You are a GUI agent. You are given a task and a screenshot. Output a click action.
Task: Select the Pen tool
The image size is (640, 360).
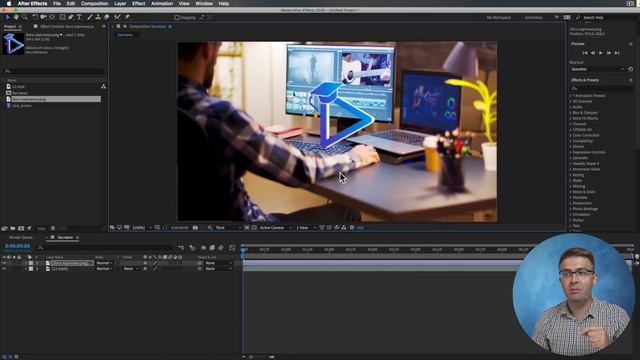71,17
